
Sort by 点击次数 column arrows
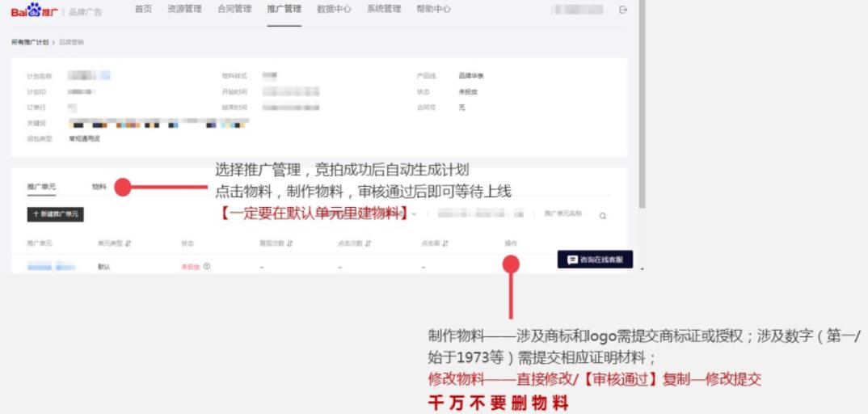368,243
